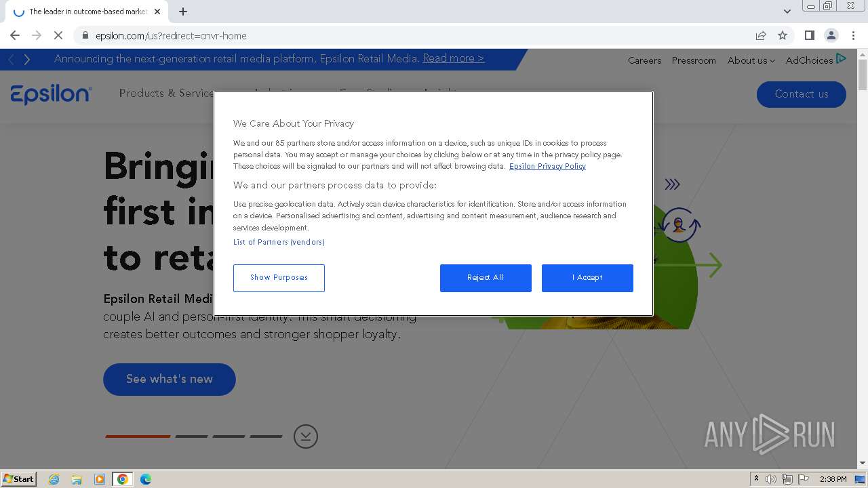The image size is (868, 488).
Task: Expand the About us dropdown
Action: click(751, 60)
